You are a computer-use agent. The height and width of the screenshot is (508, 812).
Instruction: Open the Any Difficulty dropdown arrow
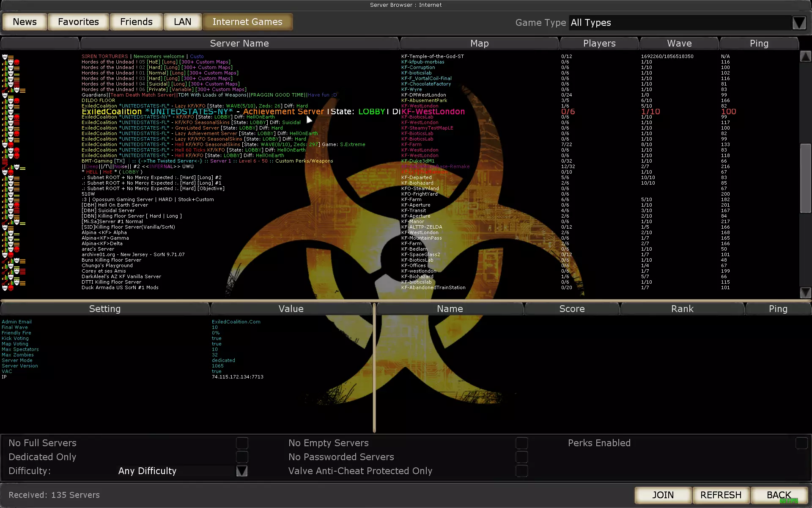click(241, 471)
